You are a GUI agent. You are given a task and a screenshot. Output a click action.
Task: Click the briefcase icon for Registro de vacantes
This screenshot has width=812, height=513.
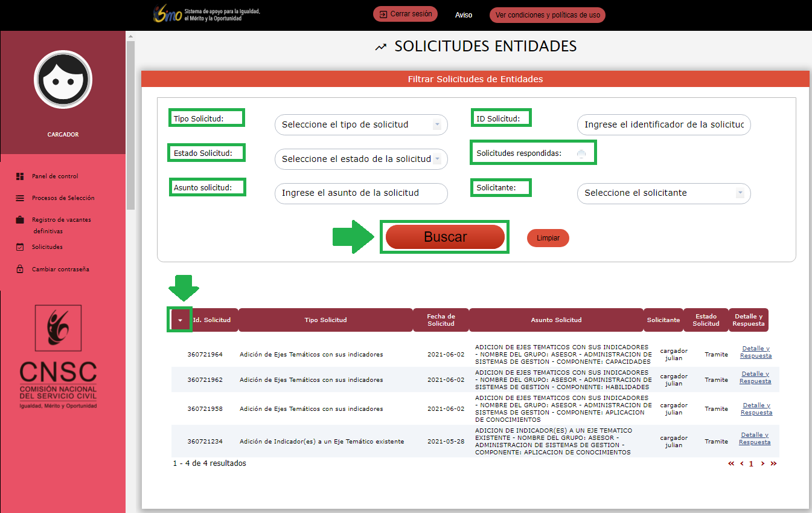(20, 220)
